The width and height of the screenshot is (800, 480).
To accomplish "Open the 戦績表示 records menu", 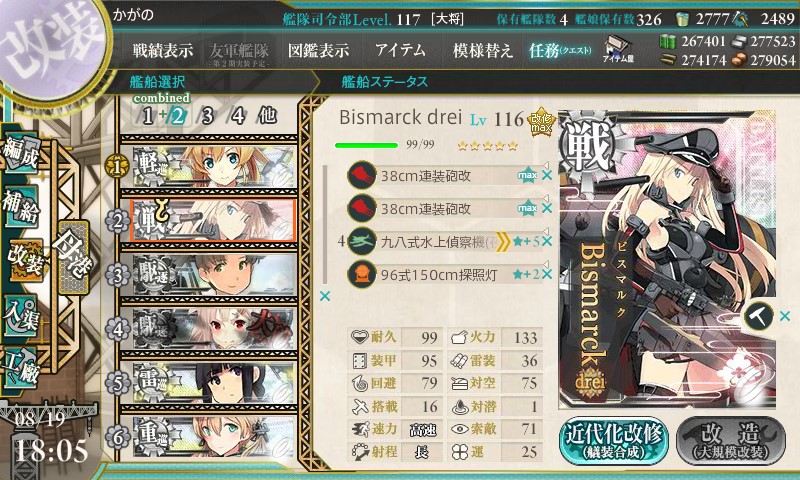I will pyautogui.click(x=163, y=50).
